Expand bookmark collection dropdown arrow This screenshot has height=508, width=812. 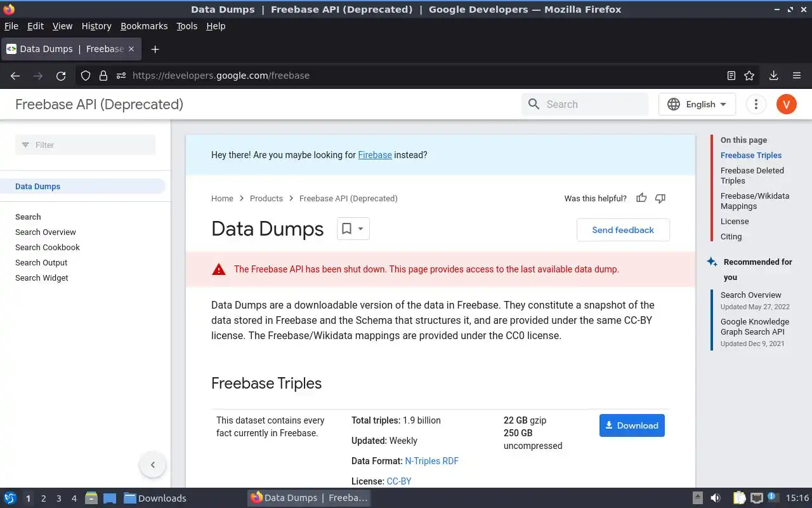361,229
